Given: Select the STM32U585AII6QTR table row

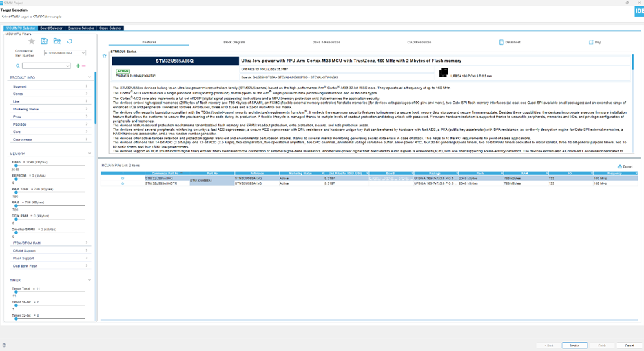Looking at the screenshot, I should tap(368, 183).
